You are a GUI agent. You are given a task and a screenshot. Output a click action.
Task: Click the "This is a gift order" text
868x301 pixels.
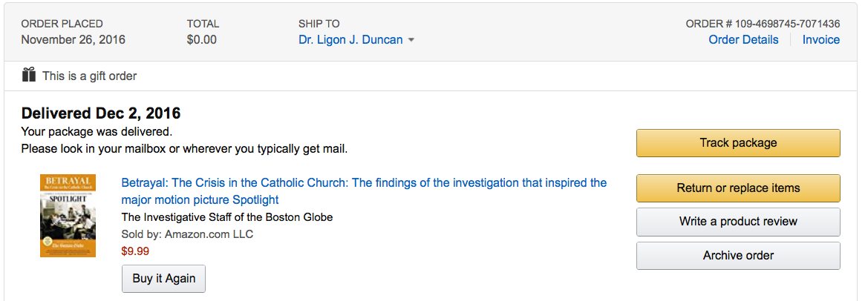89,76
